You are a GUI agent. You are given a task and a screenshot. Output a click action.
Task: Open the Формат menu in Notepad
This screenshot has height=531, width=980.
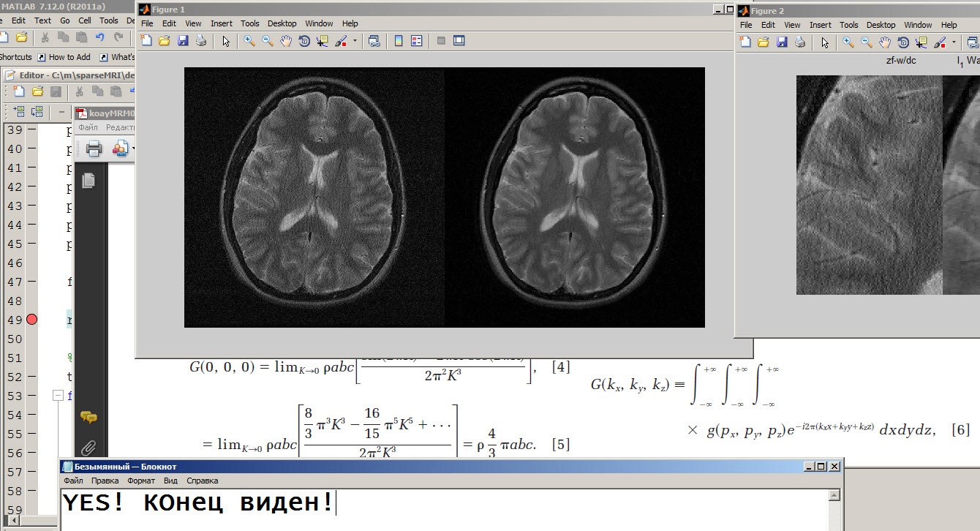[x=140, y=481]
